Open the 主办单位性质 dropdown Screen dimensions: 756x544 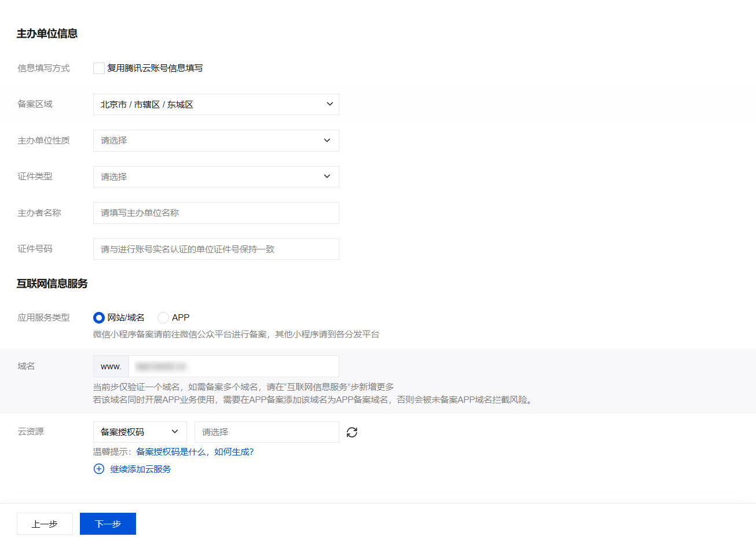coord(215,141)
